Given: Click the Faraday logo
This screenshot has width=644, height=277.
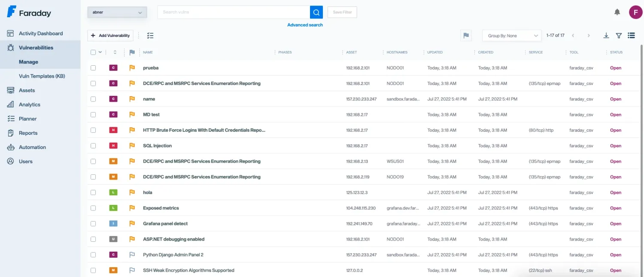Looking at the screenshot, I should [x=29, y=12].
